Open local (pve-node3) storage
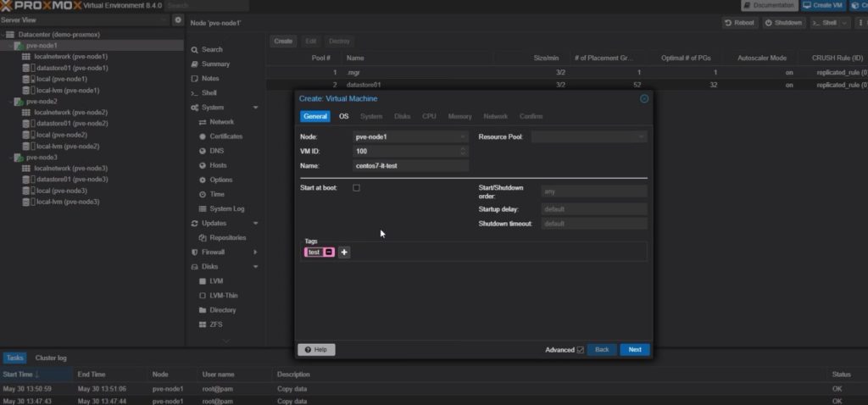Image resolution: width=868 pixels, height=405 pixels. tap(61, 191)
